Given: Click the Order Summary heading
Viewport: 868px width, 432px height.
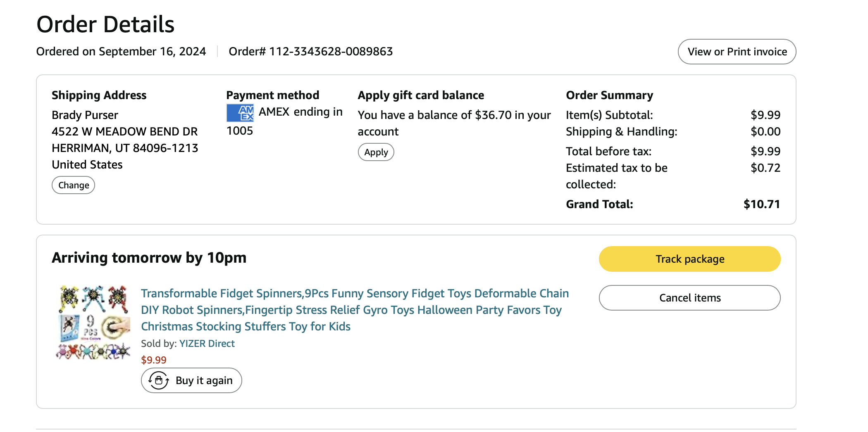Looking at the screenshot, I should coord(609,95).
